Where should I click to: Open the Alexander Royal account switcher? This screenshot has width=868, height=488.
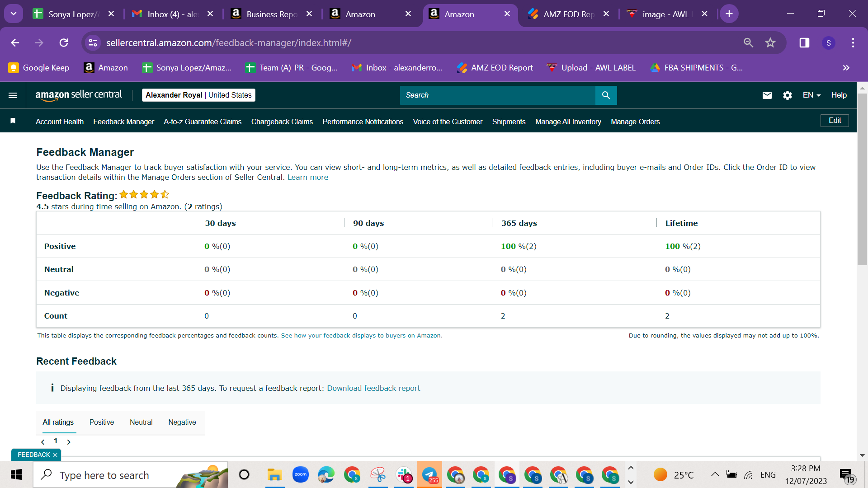(x=198, y=95)
